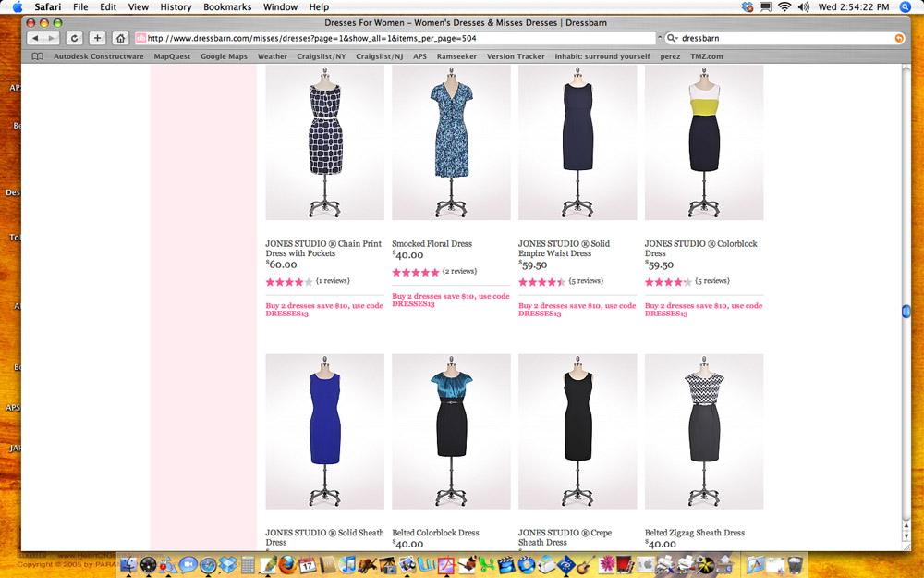Open Safari compass icon in dock

[208, 564]
